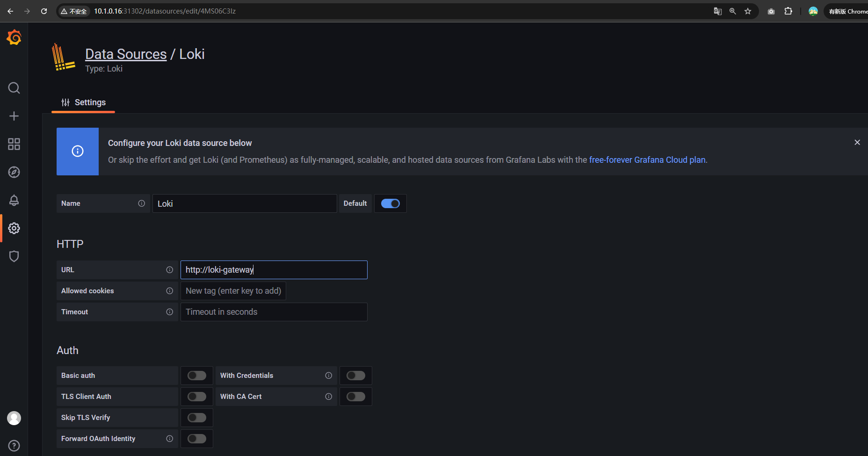
Task: Enable the Forward OAuth Identity switch
Action: 197,439
